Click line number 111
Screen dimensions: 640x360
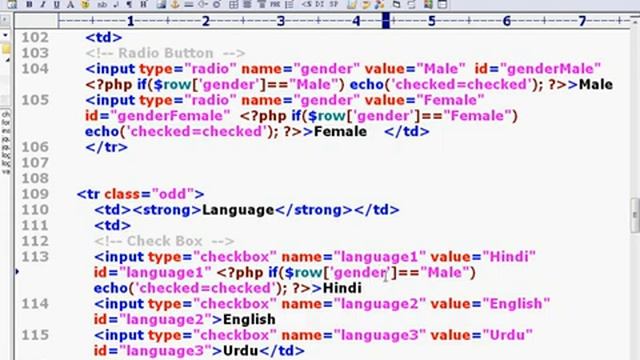click(x=35, y=225)
